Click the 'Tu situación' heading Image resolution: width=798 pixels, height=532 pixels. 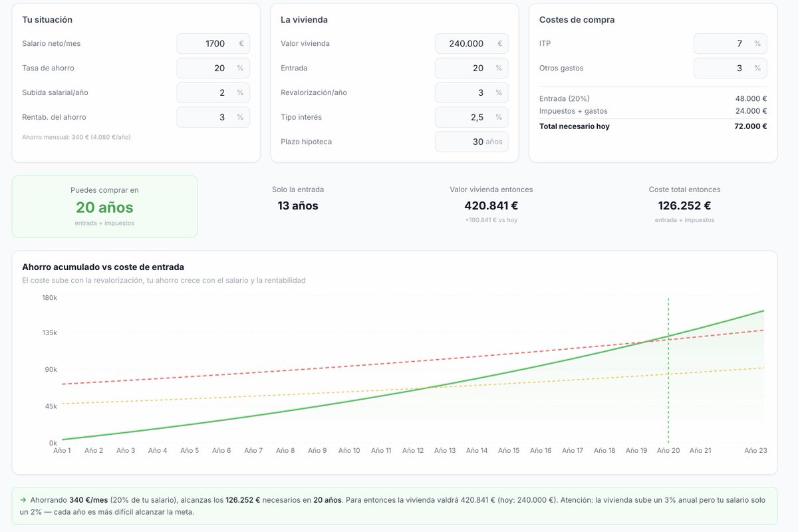[47, 20]
